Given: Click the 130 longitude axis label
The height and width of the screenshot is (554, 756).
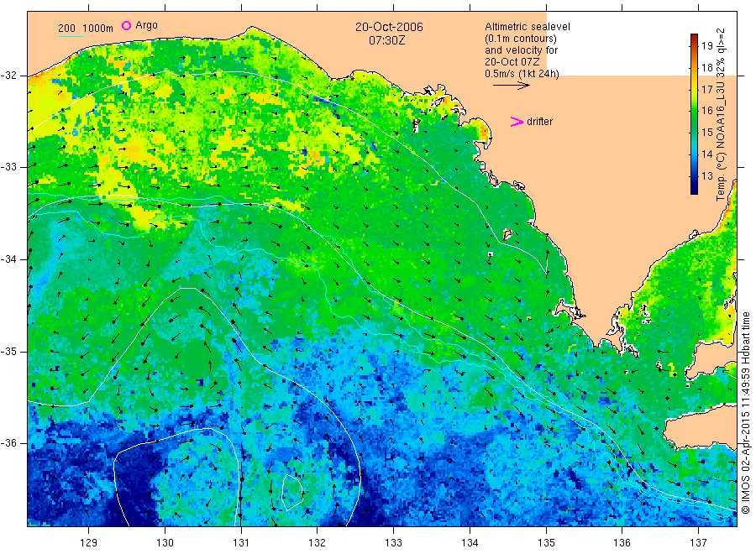Looking at the screenshot, I should pos(165,543).
